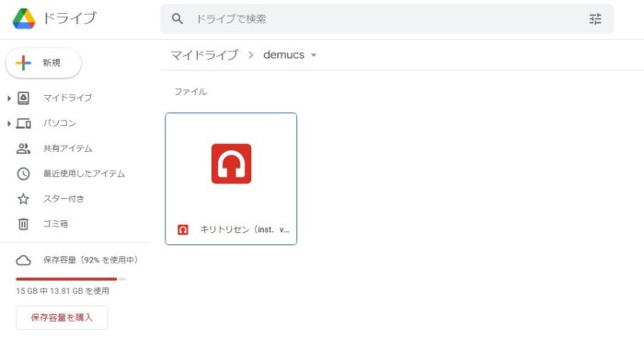Click the 共有アイテム people icon
The height and width of the screenshot is (351, 644).
[23, 148]
